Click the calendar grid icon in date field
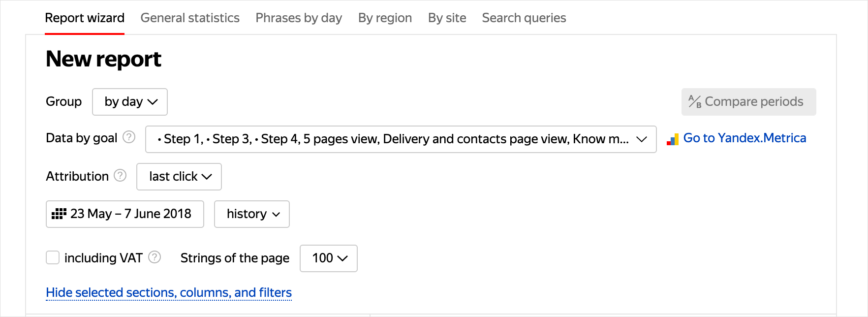 [59, 214]
